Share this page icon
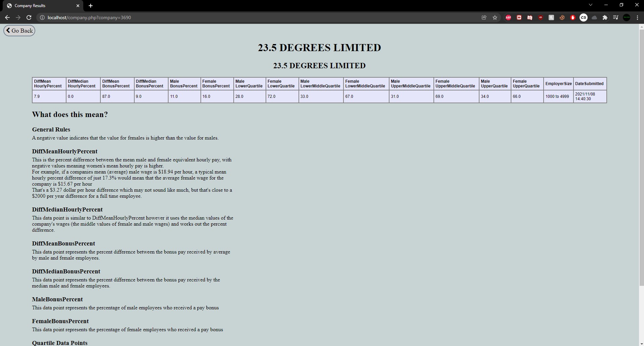644x346 pixels. [x=484, y=17]
